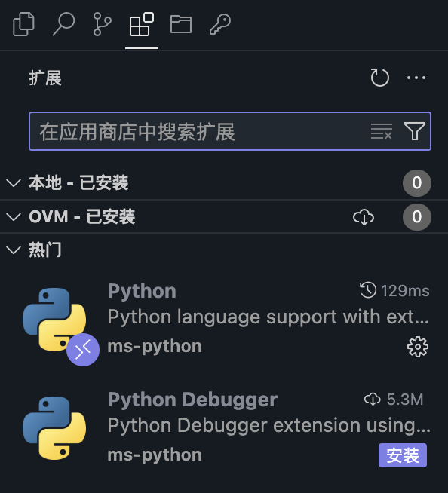Open the key icon view
This screenshot has height=493, width=448.
[220, 24]
